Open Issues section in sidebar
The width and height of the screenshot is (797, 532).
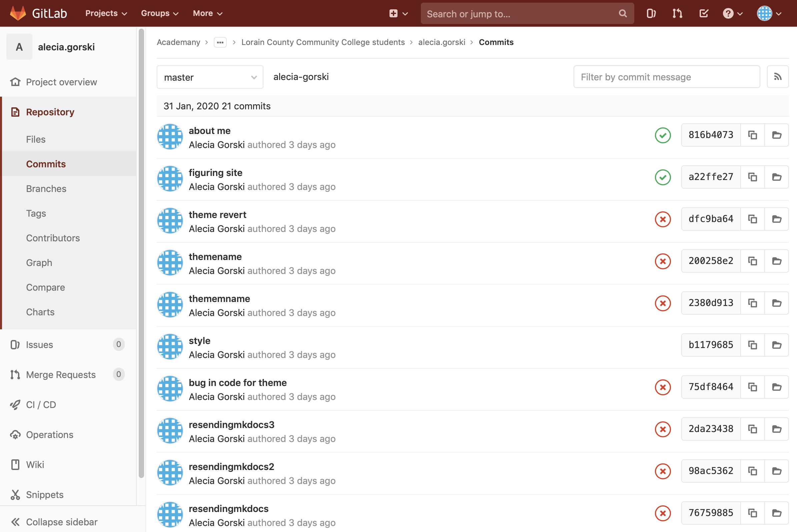coord(40,344)
